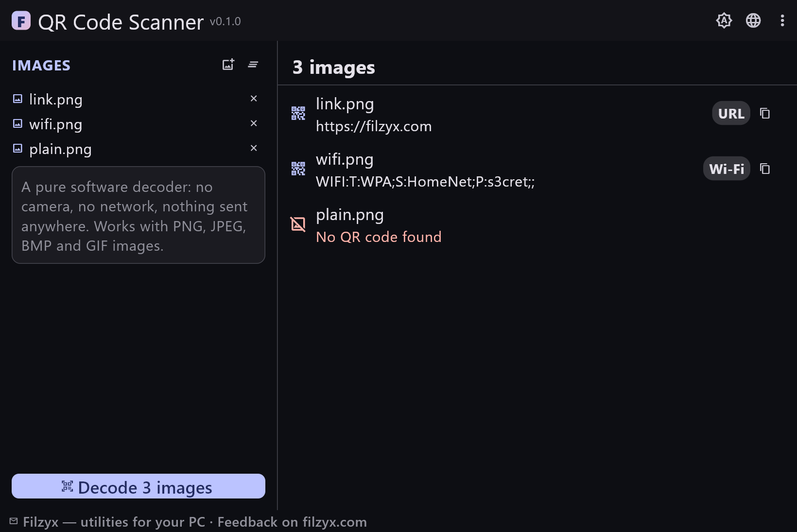Click the https://filzyx.com decoded text

374,126
